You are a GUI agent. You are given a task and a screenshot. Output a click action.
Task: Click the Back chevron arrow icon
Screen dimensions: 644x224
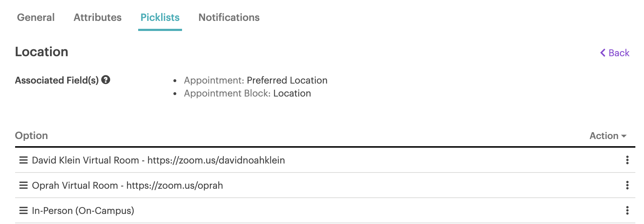(603, 53)
